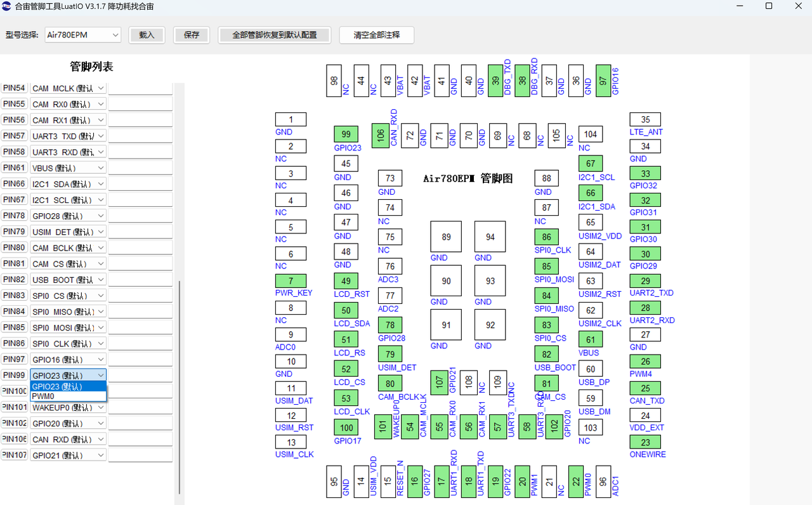The image size is (812, 505).
Task: Click the 保存 save button
Action: (192, 35)
